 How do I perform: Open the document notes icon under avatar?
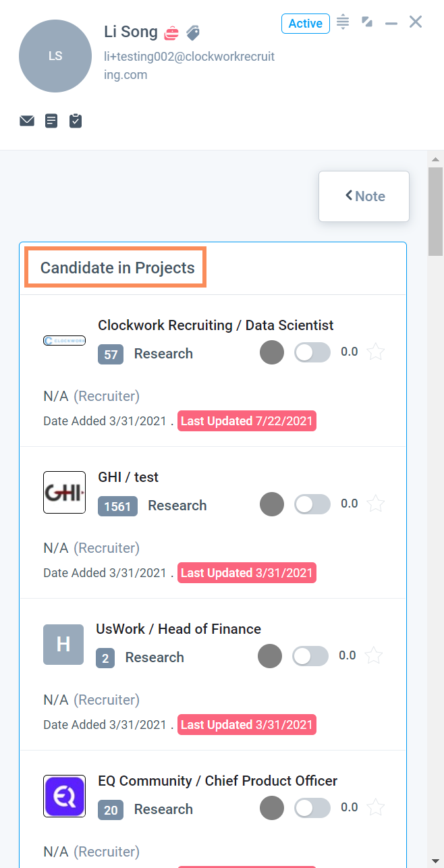coord(51,121)
